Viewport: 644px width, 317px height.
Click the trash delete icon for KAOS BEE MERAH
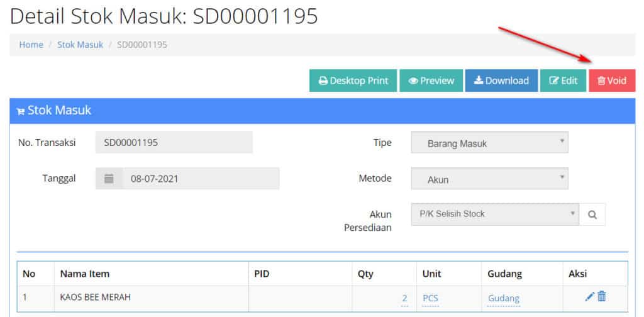[x=602, y=297]
